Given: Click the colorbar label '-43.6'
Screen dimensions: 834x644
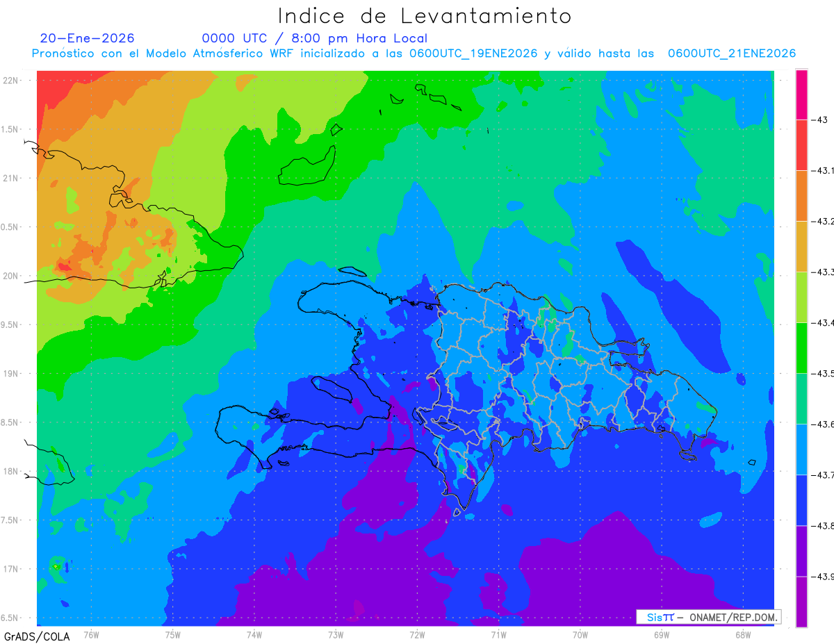Looking at the screenshot, I should pyautogui.click(x=823, y=424).
